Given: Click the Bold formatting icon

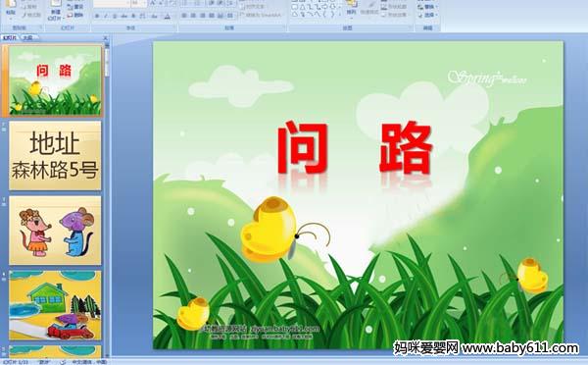Looking at the screenshot, I should [x=97, y=16].
